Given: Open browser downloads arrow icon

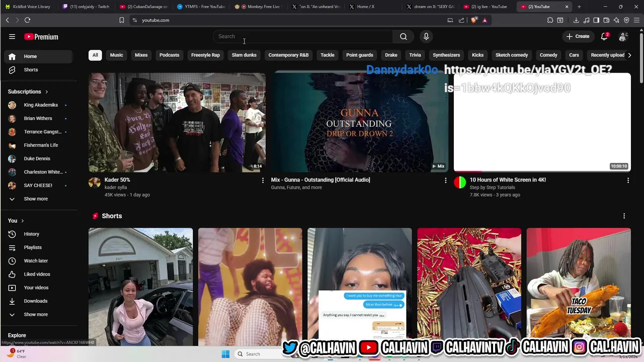Looking at the screenshot, I should [576, 20].
